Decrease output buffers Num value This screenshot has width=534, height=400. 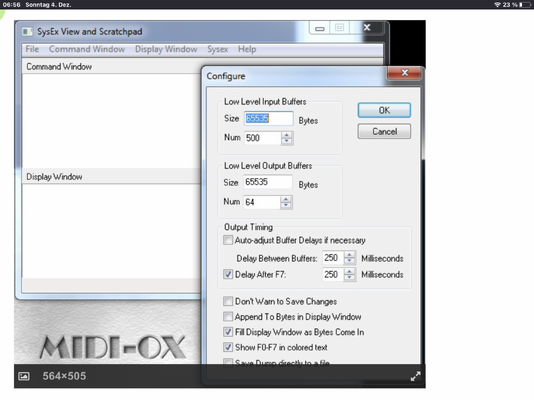pos(286,205)
